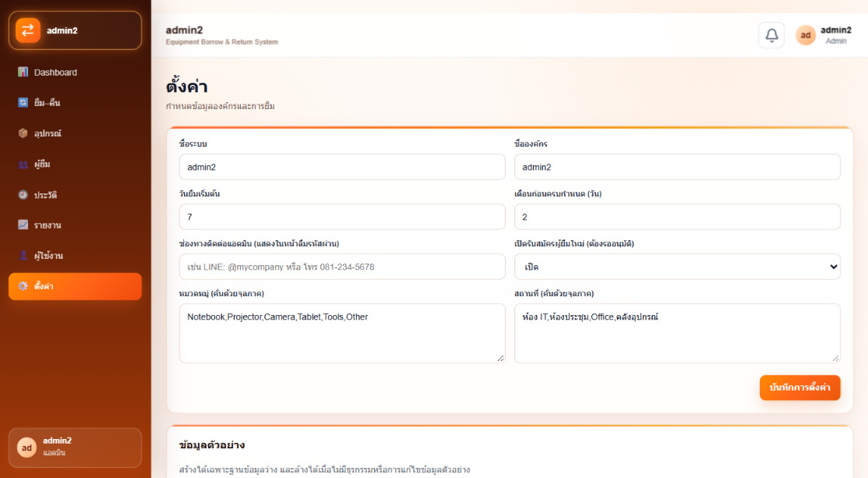The height and width of the screenshot is (478, 868).
Task: Click the ตั้งค่า settings gear icon
Action: point(23,286)
